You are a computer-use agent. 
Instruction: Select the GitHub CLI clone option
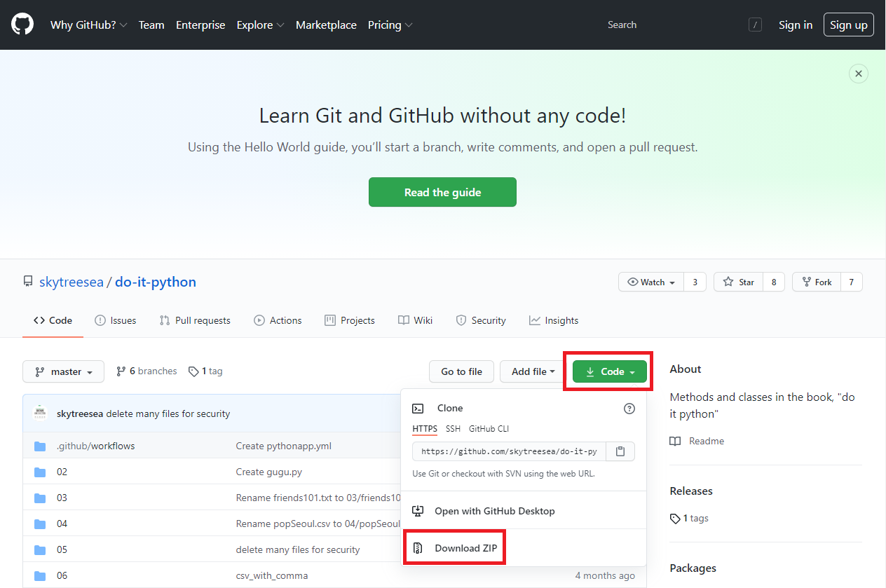coord(489,428)
